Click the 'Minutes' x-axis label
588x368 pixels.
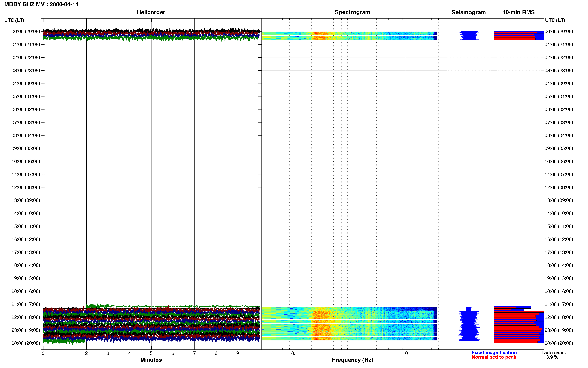pos(151,360)
